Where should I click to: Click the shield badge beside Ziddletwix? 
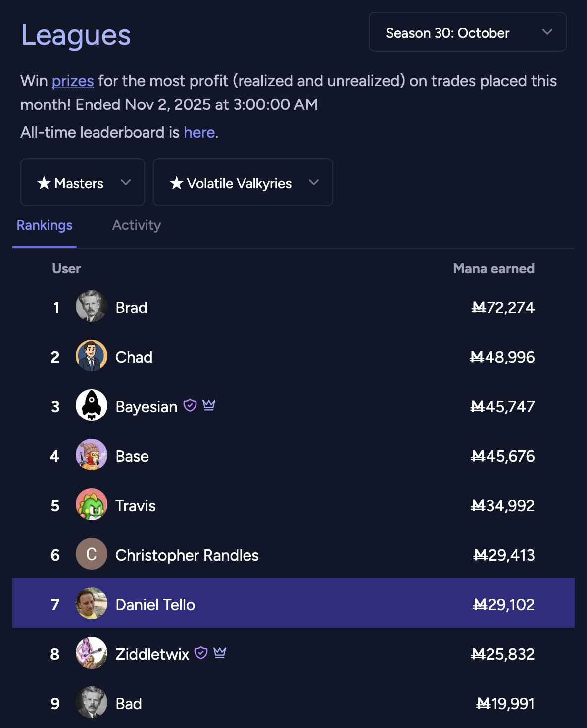click(201, 653)
